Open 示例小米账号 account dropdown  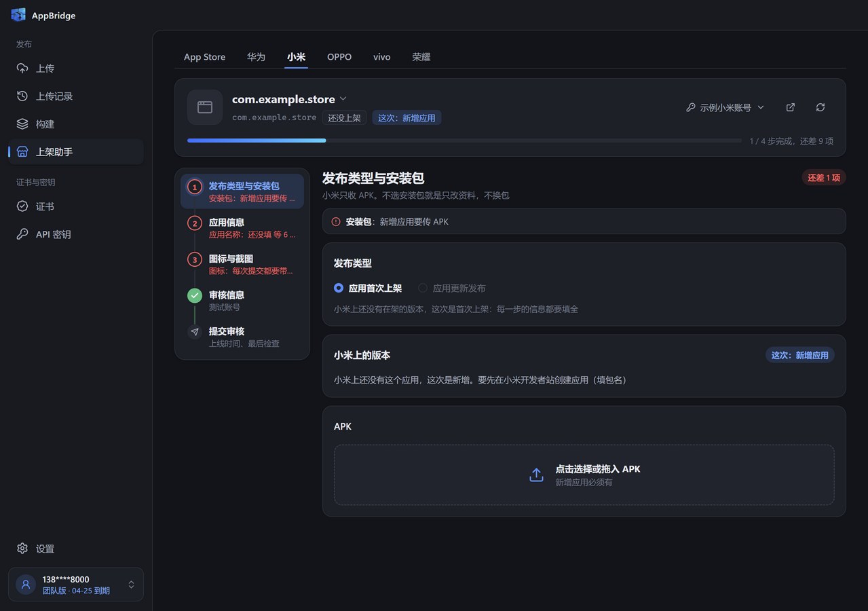[725, 107]
